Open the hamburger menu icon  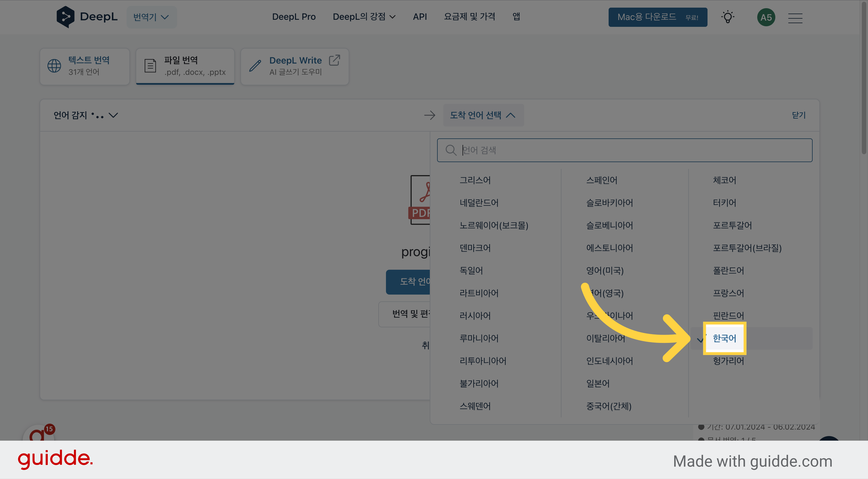click(x=795, y=18)
